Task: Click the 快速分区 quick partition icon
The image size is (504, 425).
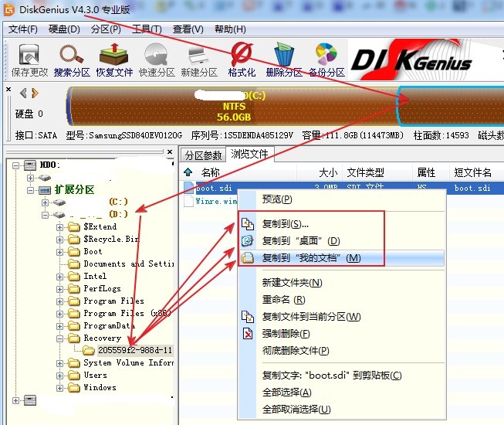Action: 157,60
